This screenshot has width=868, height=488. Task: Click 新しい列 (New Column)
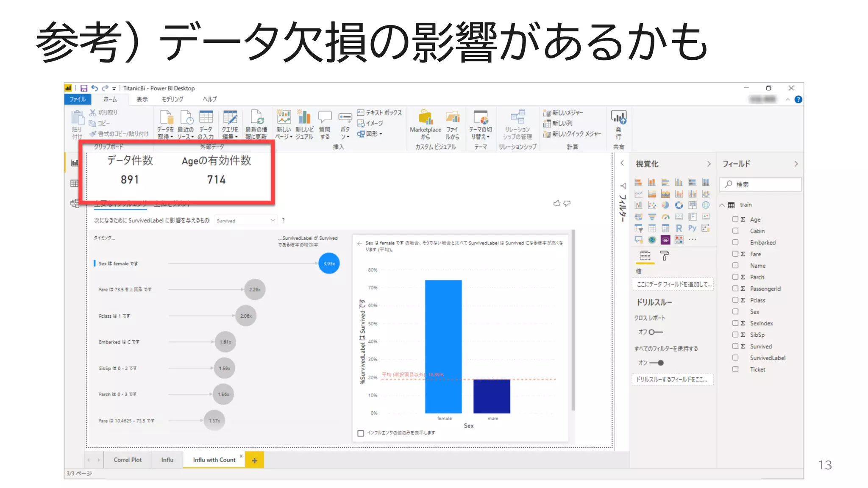(558, 123)
